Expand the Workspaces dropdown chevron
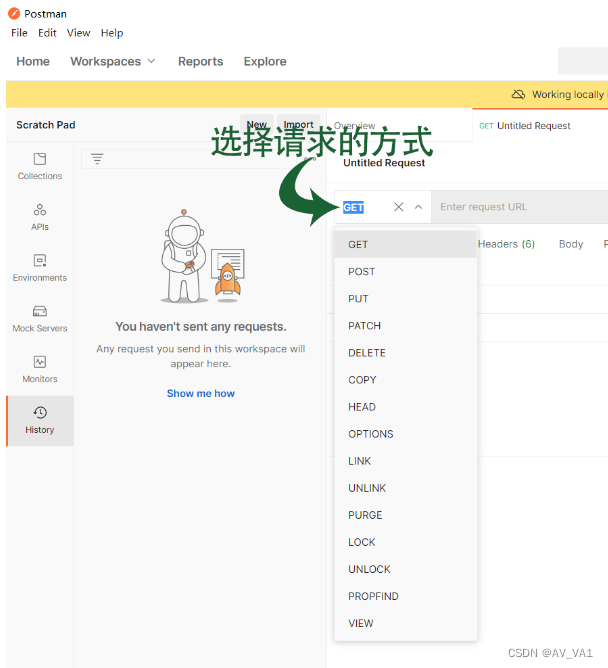This screenshot has width=608, height=668. (151, 61)
